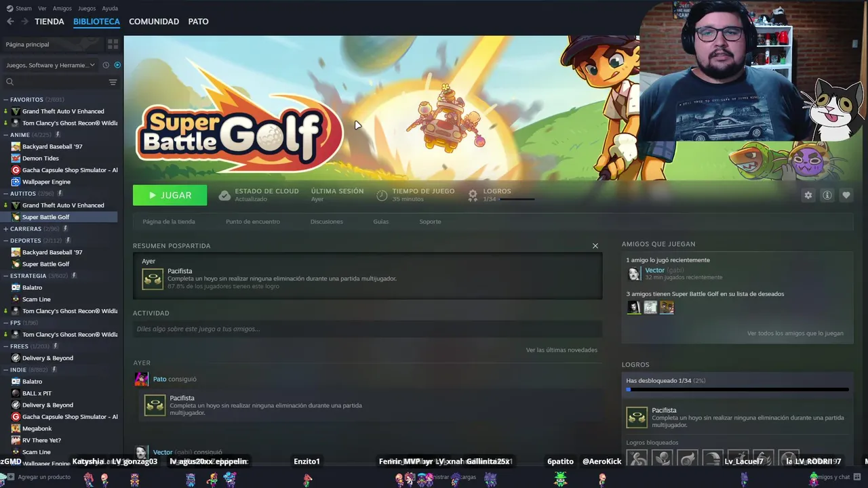Open the Ver menu
Screen dimensions: 868x488
point(42,8)
